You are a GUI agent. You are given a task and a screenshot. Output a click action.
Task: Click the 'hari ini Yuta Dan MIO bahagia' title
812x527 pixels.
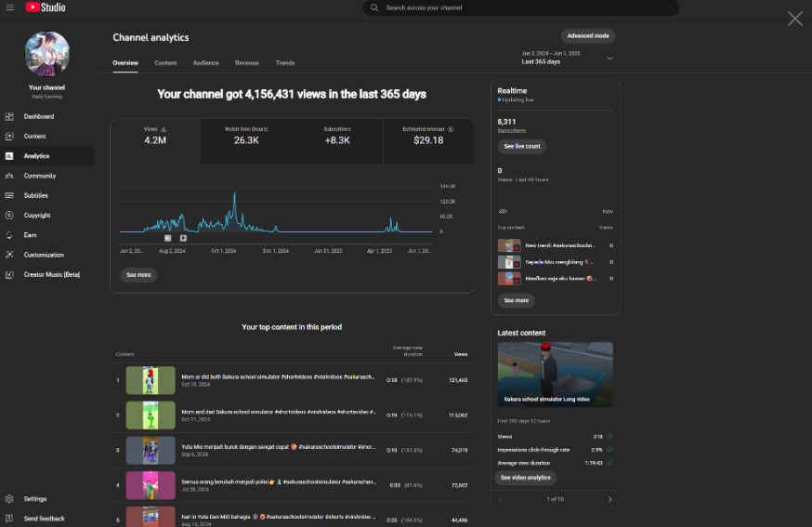point(279,517)
